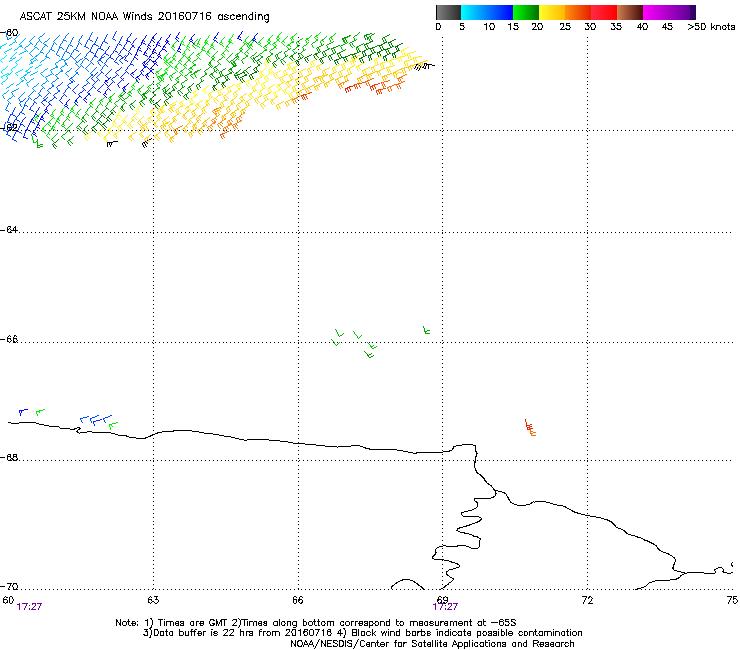Click the lone green wind barb near 69E
The width and height of the screenshot is (740, 650).
(x=426, y=330)
